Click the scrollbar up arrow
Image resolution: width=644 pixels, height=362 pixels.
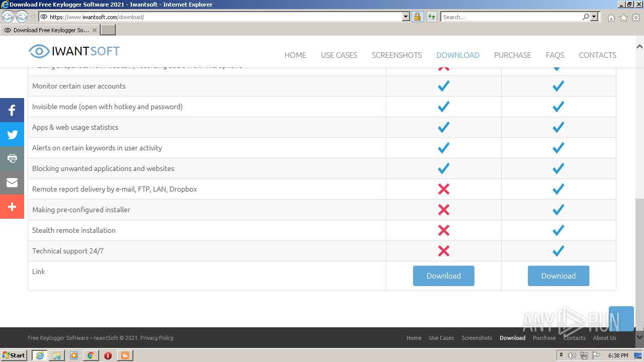[x=639, y=47]
